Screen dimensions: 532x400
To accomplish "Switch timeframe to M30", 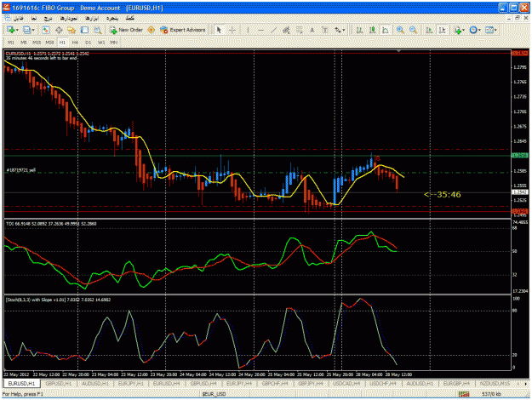I will coord(49,43).
